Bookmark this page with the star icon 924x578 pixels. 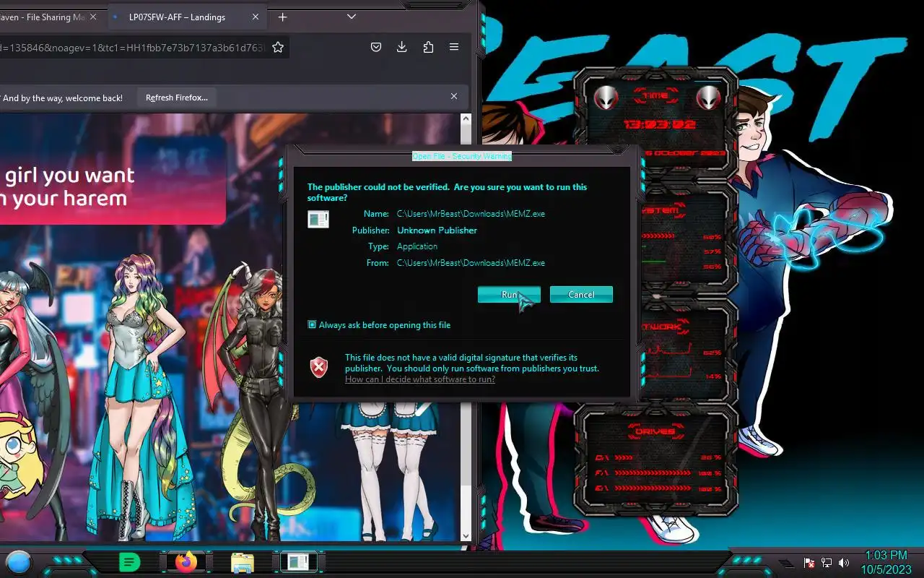(278, 47)
